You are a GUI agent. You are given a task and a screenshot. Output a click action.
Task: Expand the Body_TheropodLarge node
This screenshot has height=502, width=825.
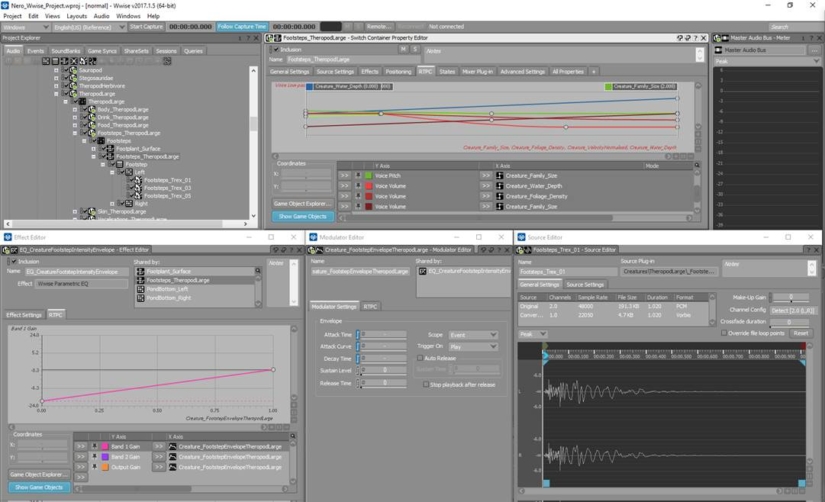(x=75, y=109)
